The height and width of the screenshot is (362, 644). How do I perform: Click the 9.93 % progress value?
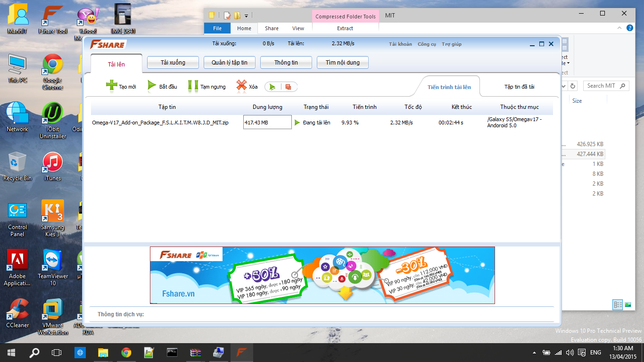coord(350,123)
